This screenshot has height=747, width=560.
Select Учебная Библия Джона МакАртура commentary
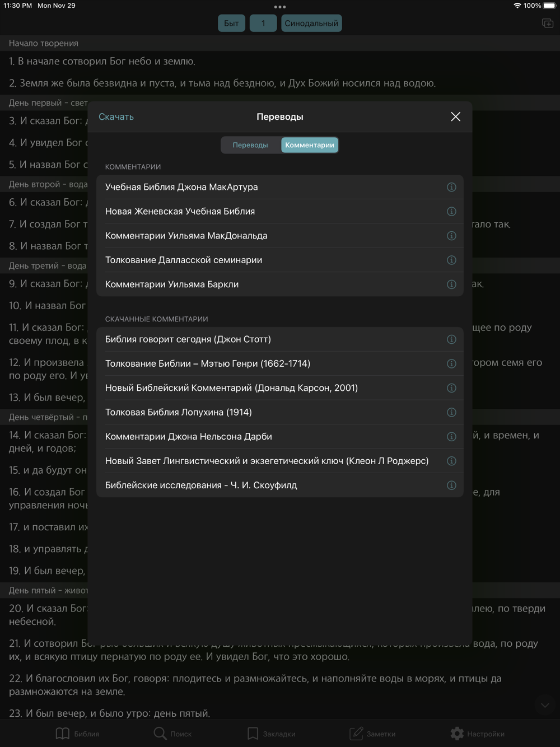[x=280, y=187]
